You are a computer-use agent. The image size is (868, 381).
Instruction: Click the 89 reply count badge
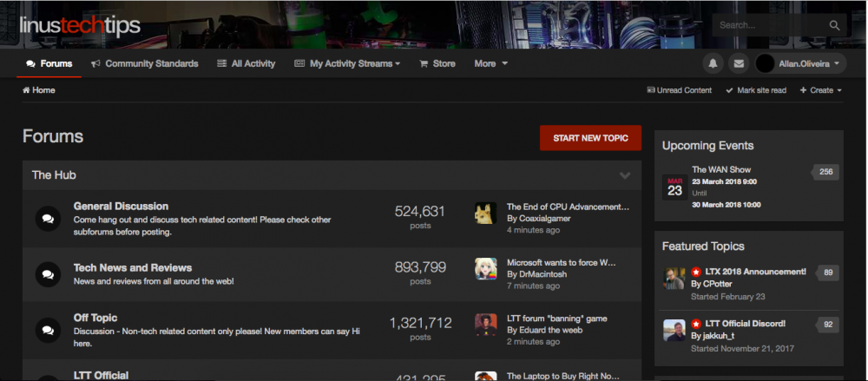tap(827, 273)
